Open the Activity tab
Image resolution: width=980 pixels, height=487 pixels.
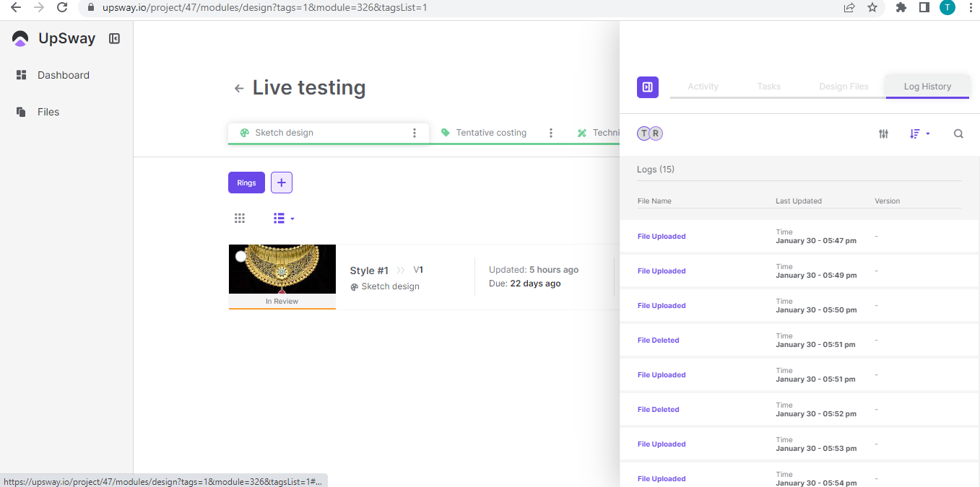(703, 87)
